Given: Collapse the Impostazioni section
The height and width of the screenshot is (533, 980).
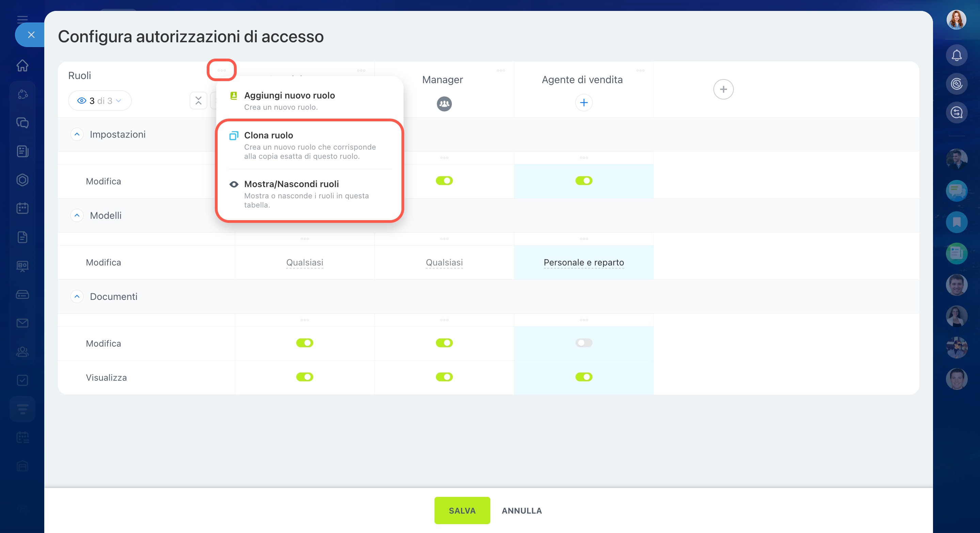Looking at the screenshot, I should pos(77,134).
